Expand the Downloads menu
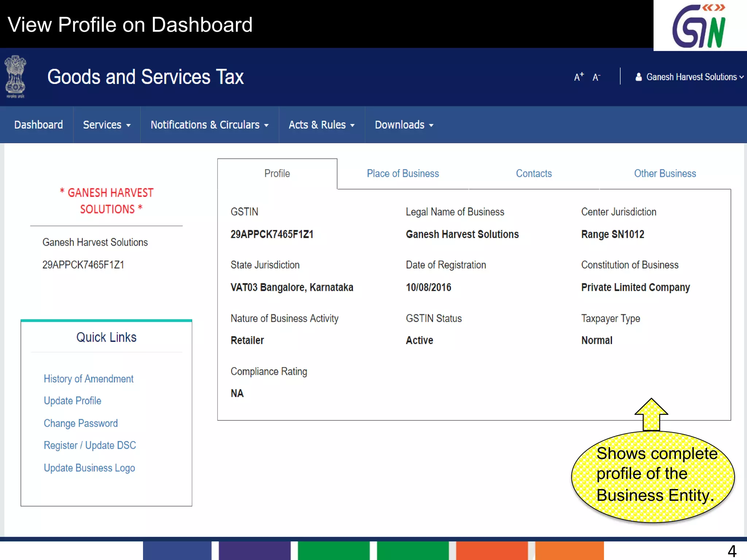 pyautogui.click(x=404, y=125)
